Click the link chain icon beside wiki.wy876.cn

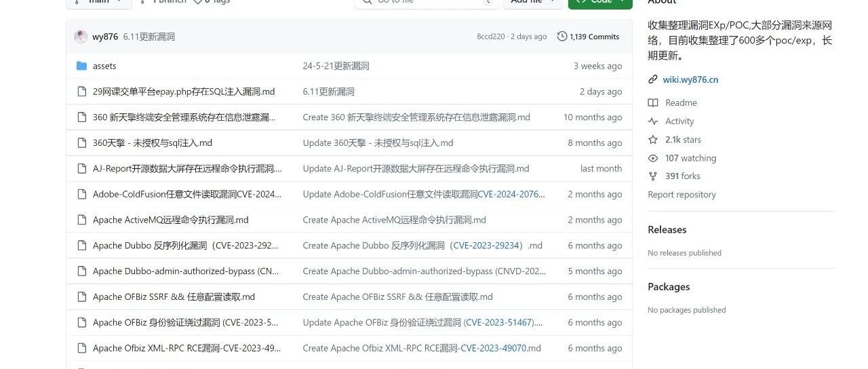pyautogui.click(x=653, y=79)
